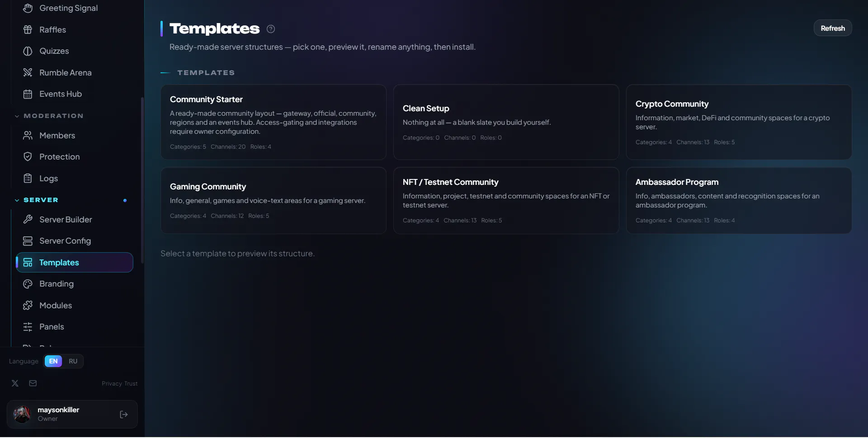Open the Protection settings
The width and height of the screenshot is (868, 438).
(75, 157)
